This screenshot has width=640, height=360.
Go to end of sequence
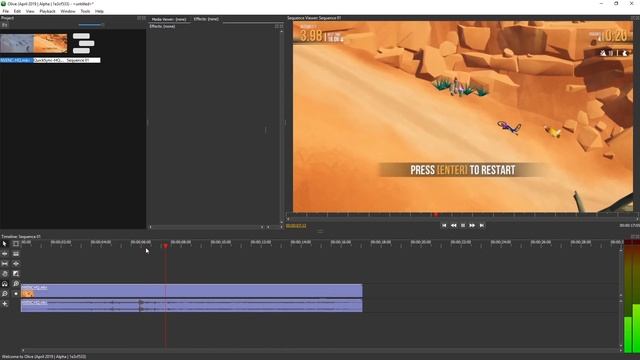point(482,225)
